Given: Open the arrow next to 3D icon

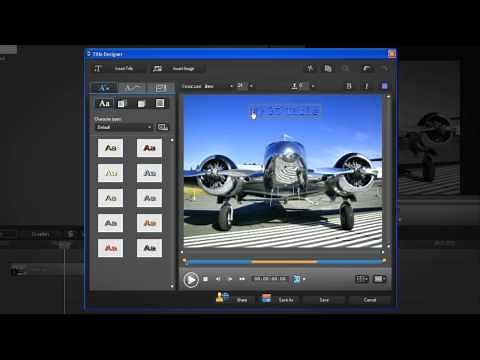Looking at the screenshot, I should click(x=304, y=279).
